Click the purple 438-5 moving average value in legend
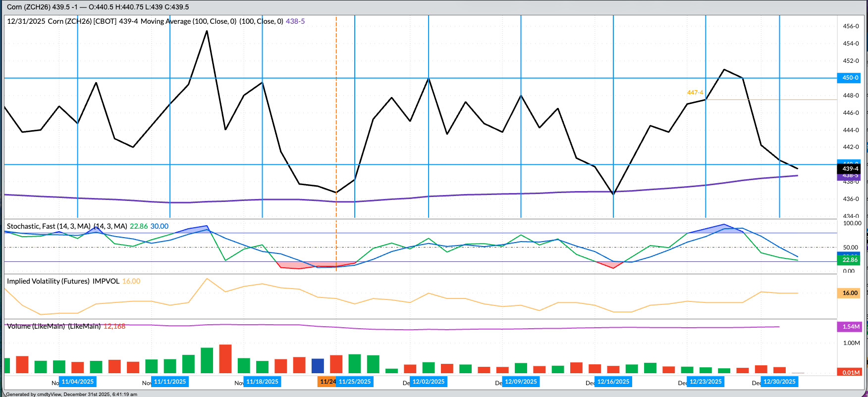This screenshot has width=868, height=397. tap(295, 21)
